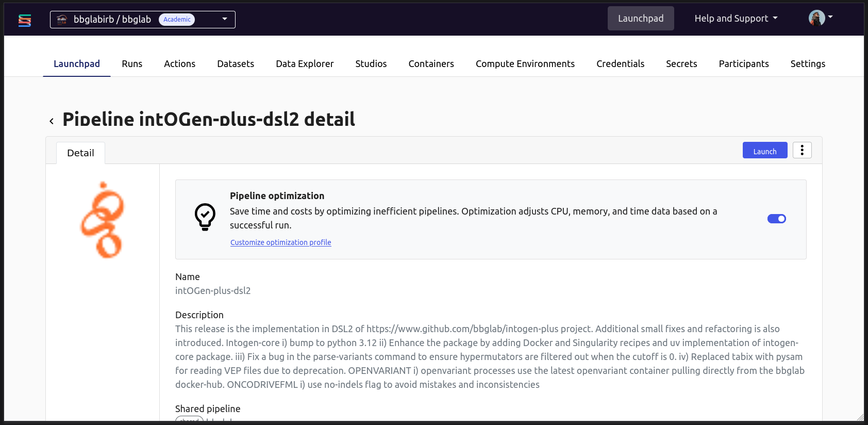Open Customize optimization profile link
Viewport: 868px width, 425px height.
(x=281, y=242)
